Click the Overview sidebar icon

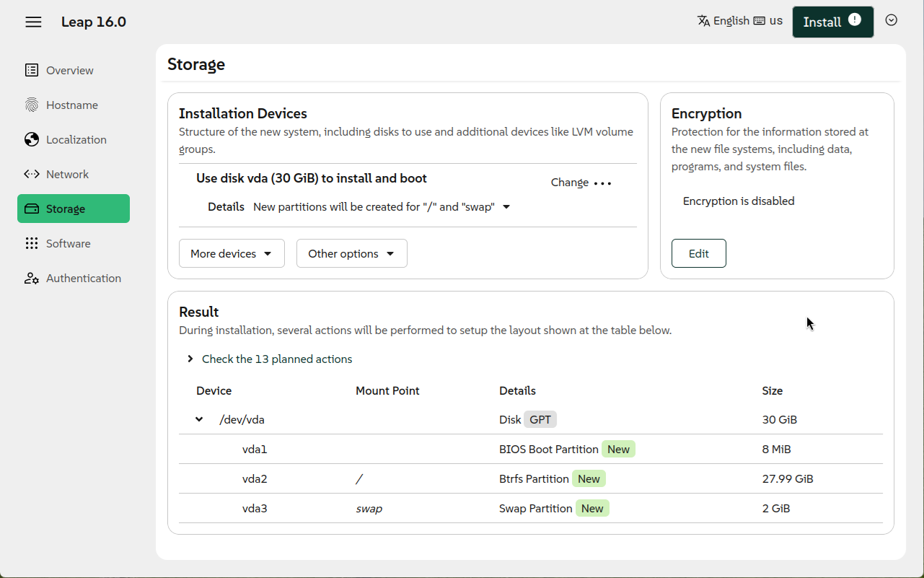(32, 70)
